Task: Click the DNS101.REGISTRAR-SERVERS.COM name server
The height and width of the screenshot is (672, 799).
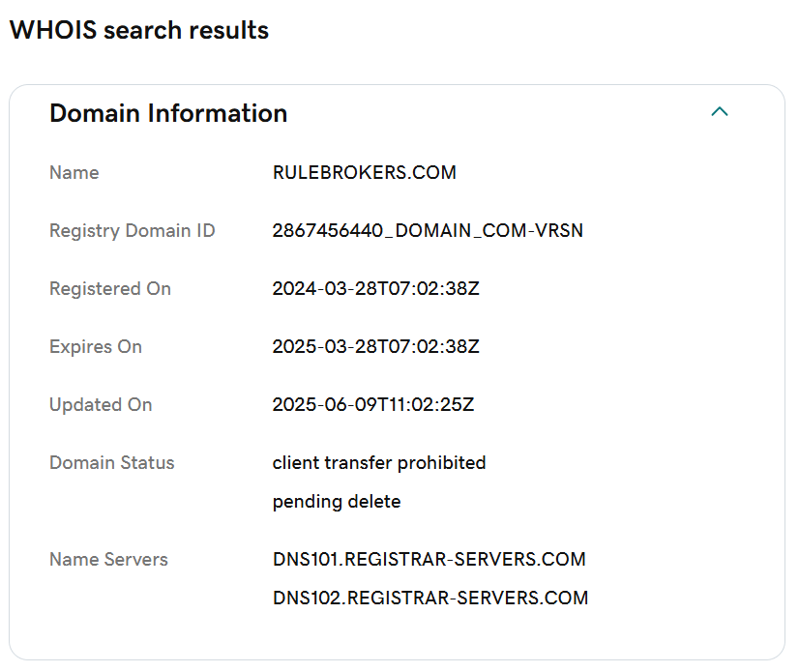Action: tap(429, 560)
